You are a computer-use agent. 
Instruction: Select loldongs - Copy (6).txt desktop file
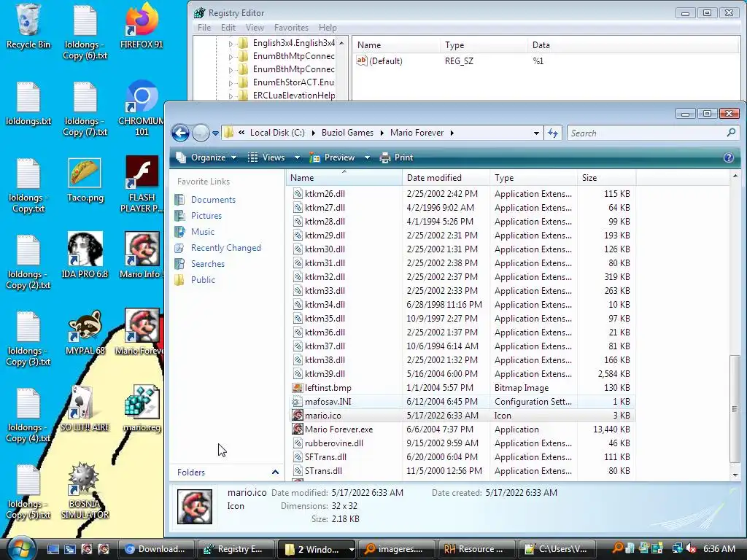(x=85, y=32)
